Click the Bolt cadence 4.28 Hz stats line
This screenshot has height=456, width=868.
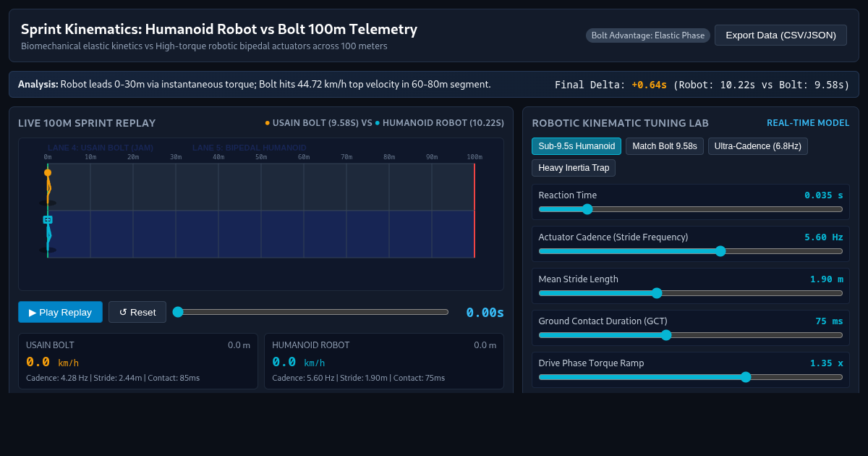click(113, 378)
